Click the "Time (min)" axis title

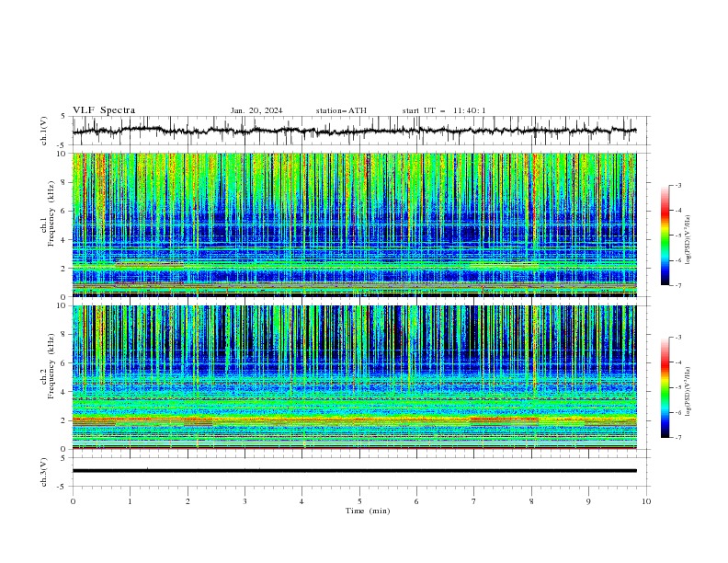tap(368, 511)
